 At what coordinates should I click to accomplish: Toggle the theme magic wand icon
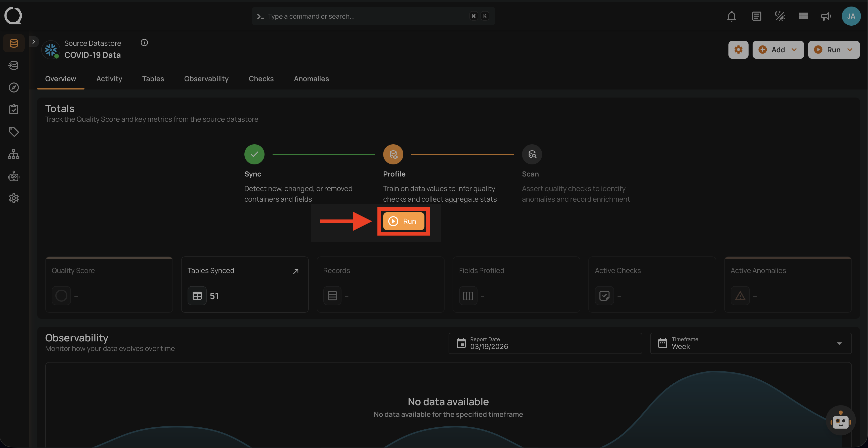coord(780,16)
